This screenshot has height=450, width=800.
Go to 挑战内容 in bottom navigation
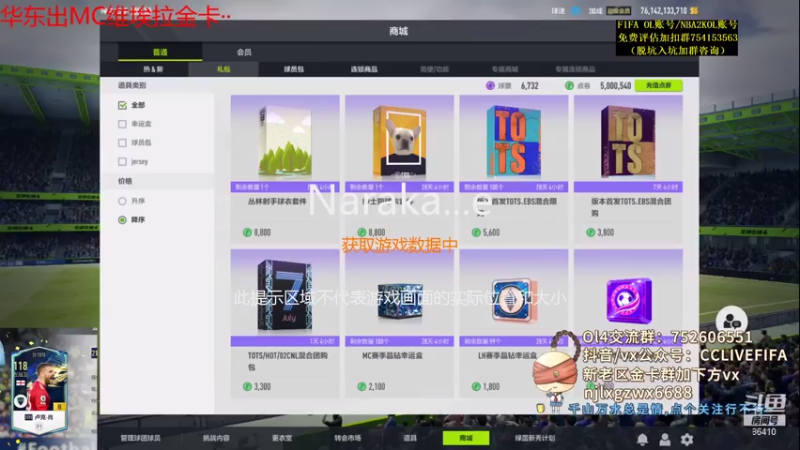[216, 438]
